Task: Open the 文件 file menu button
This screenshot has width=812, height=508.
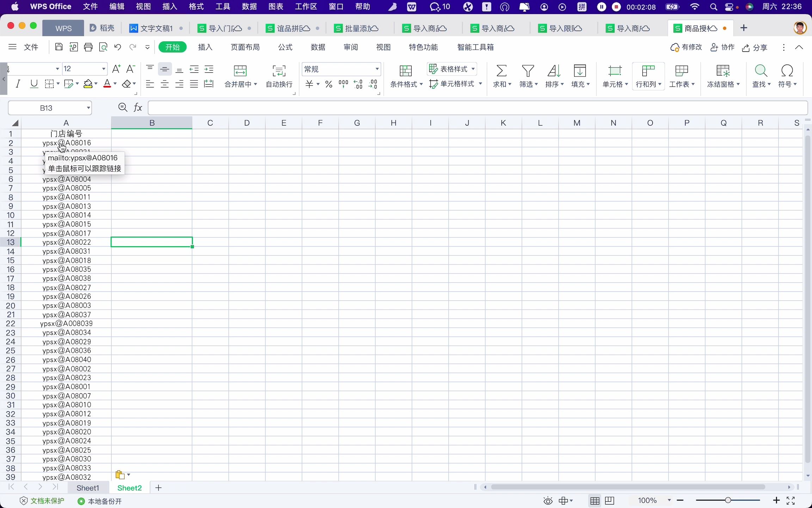Action: (x=31, y=47)
